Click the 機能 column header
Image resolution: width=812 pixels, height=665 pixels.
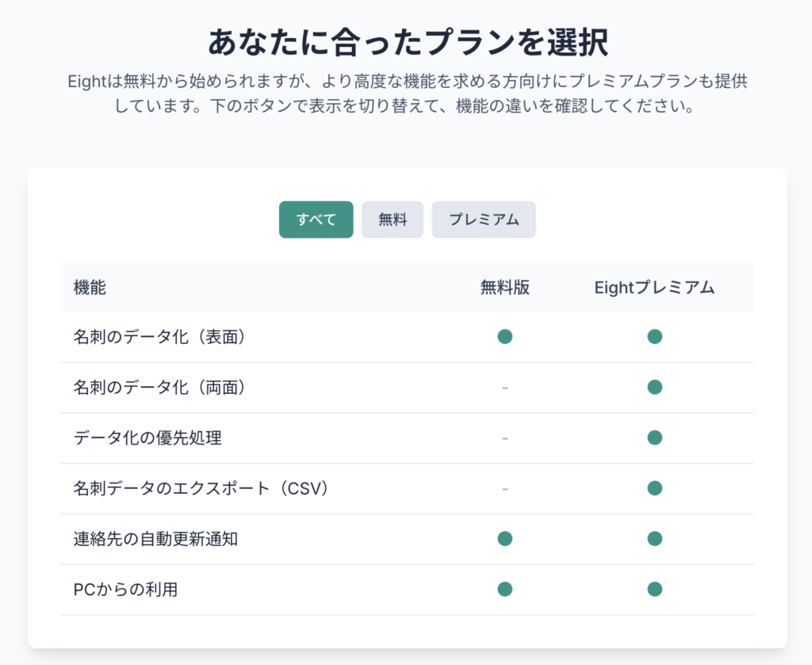click(90, 287)
